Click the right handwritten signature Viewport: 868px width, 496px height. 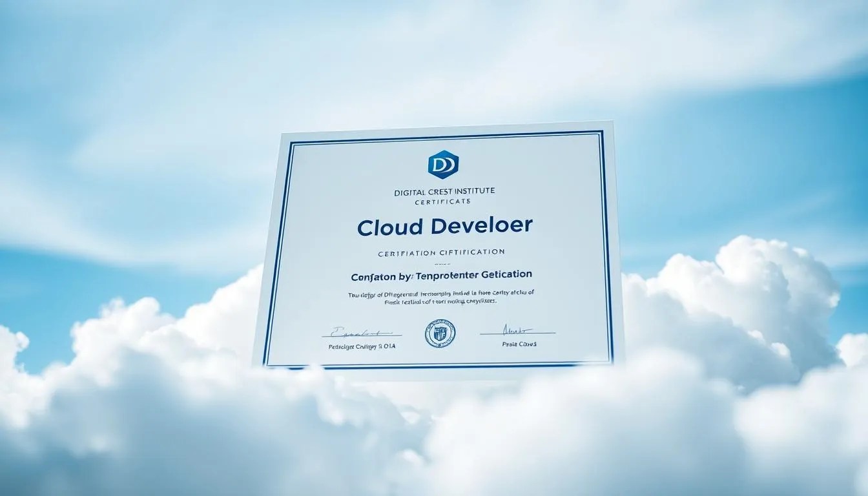pos(517,330)
